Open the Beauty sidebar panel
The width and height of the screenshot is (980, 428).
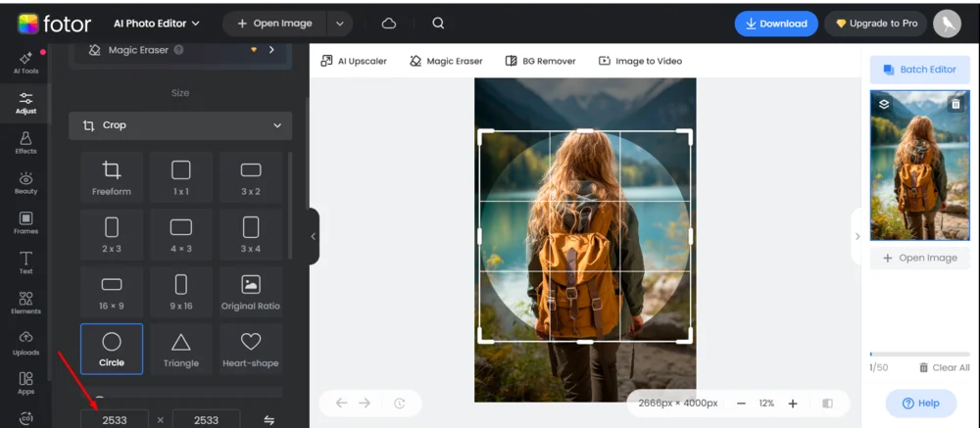tap(25, 183)
